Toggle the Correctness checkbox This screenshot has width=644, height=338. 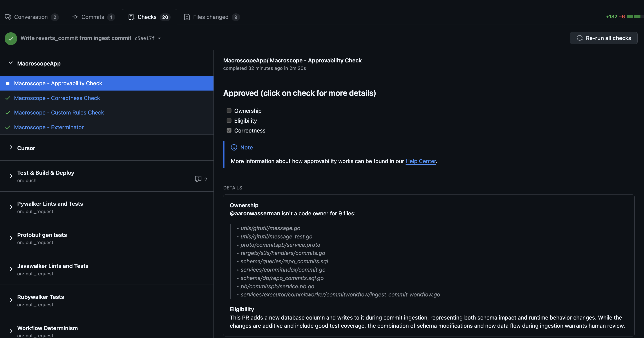click(229, 130)
